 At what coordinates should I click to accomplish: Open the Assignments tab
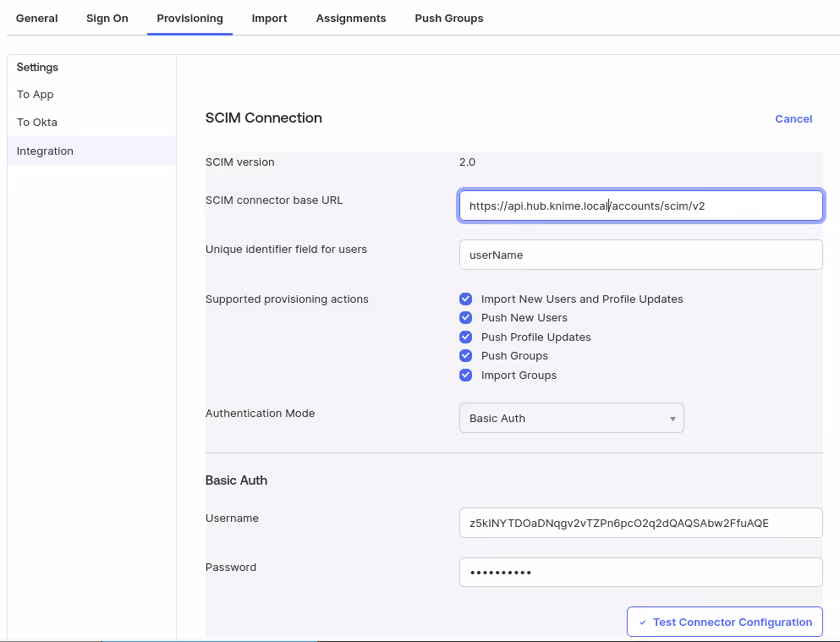click(x=351, y=18)
